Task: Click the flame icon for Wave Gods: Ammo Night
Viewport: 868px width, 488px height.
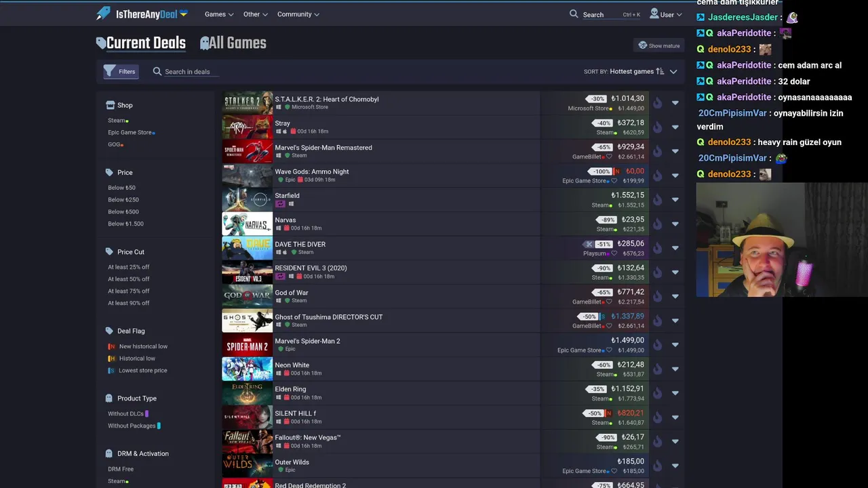Action: pos(657,176)
